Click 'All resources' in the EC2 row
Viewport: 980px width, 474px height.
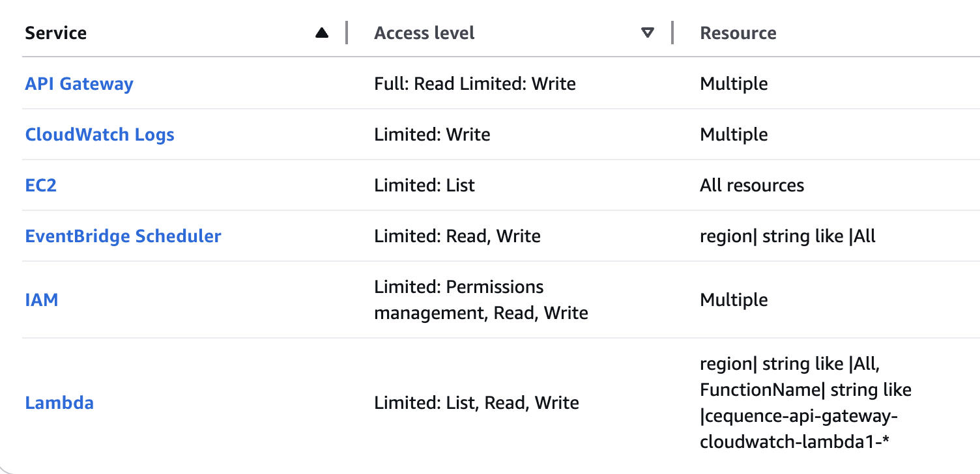[752, 186]
